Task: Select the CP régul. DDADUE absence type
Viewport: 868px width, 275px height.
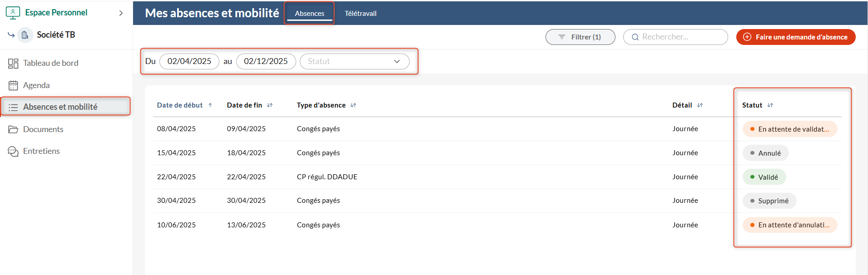Action: [327, 177]
